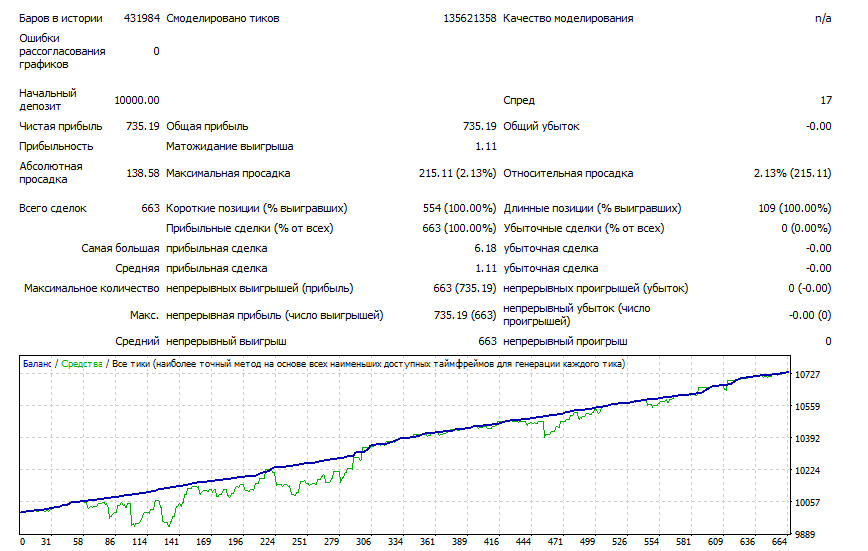Click the 'Общая прибыль' label
Screen dimensions: 868x551
[x=207, y=126]
